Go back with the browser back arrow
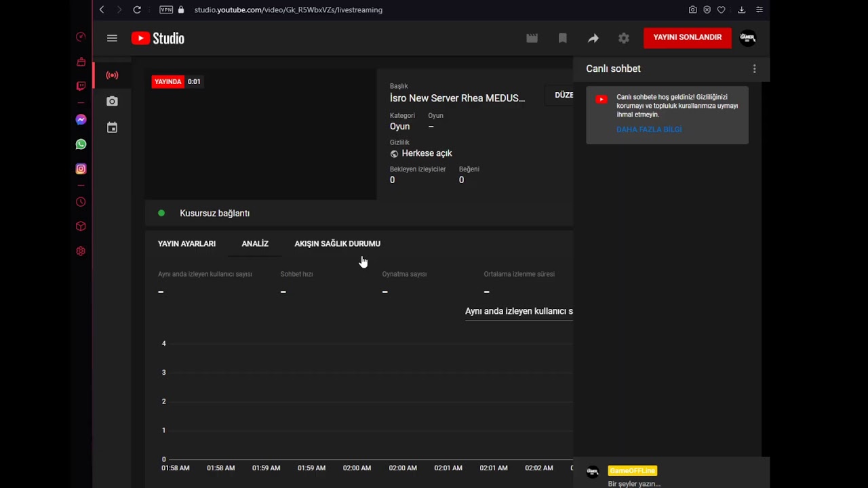 102,9
